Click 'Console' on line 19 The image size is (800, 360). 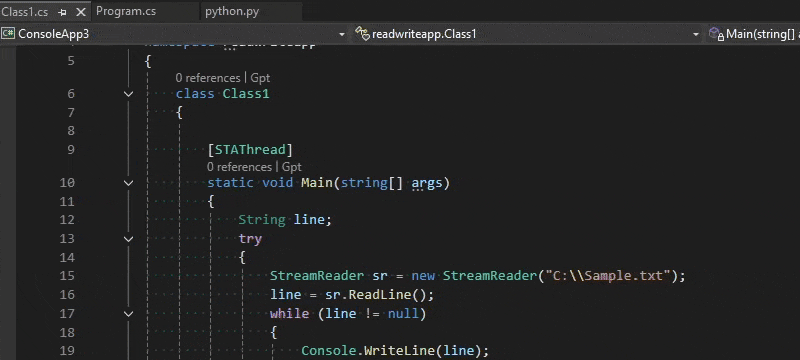pos(329,351)
